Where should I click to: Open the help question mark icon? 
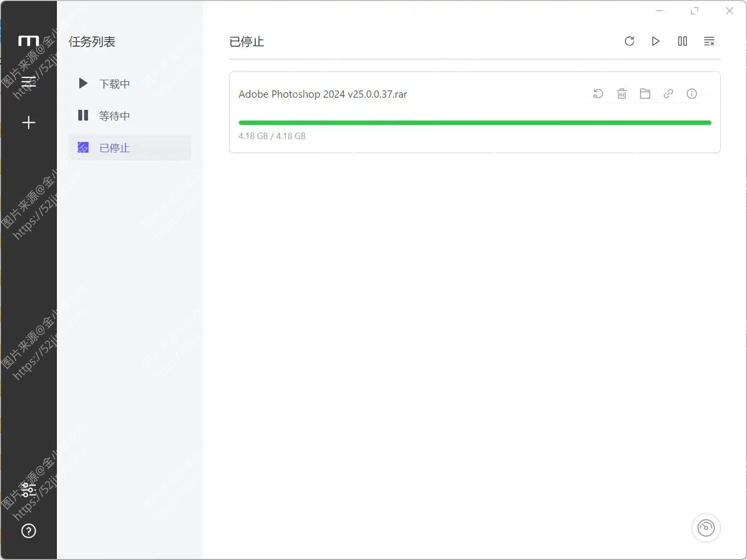[x=28, y=531]
